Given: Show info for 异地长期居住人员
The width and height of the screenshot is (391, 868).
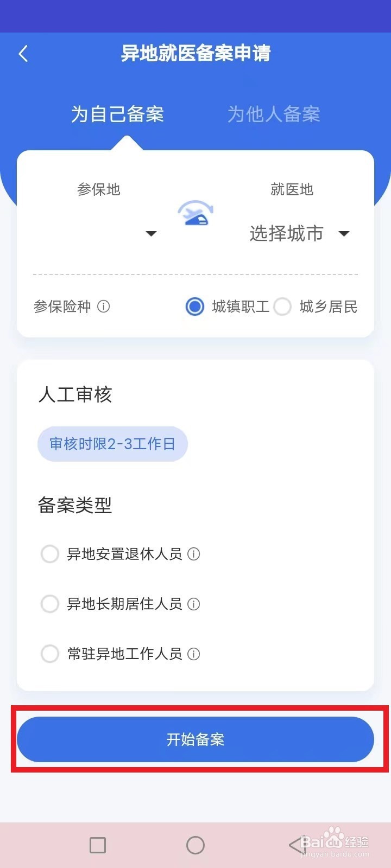Looking at the screenshot, I should (194, 604).
